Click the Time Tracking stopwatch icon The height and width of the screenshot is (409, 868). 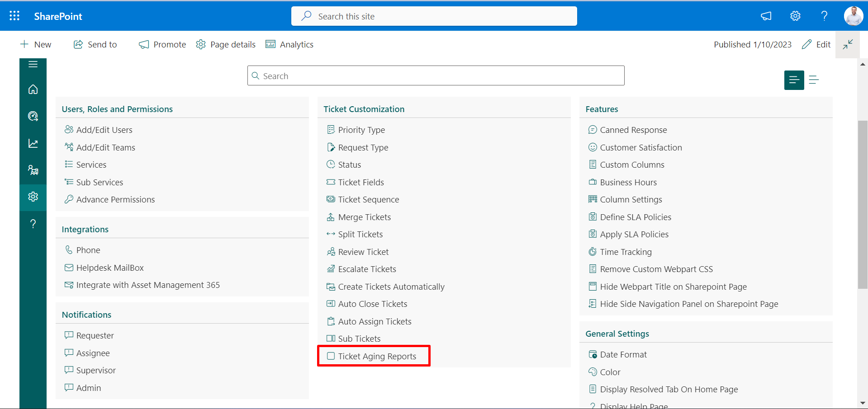593,251
